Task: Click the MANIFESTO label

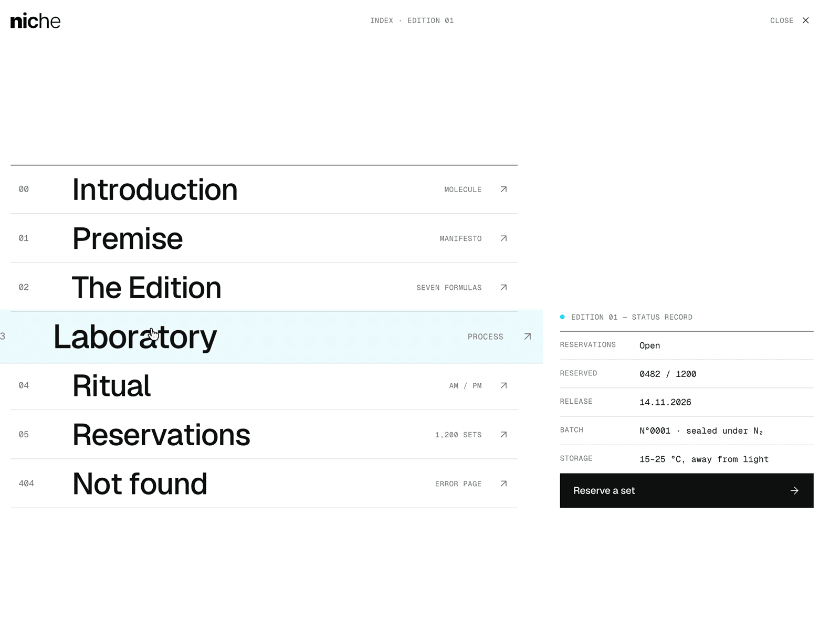Action: coord(460,238)
